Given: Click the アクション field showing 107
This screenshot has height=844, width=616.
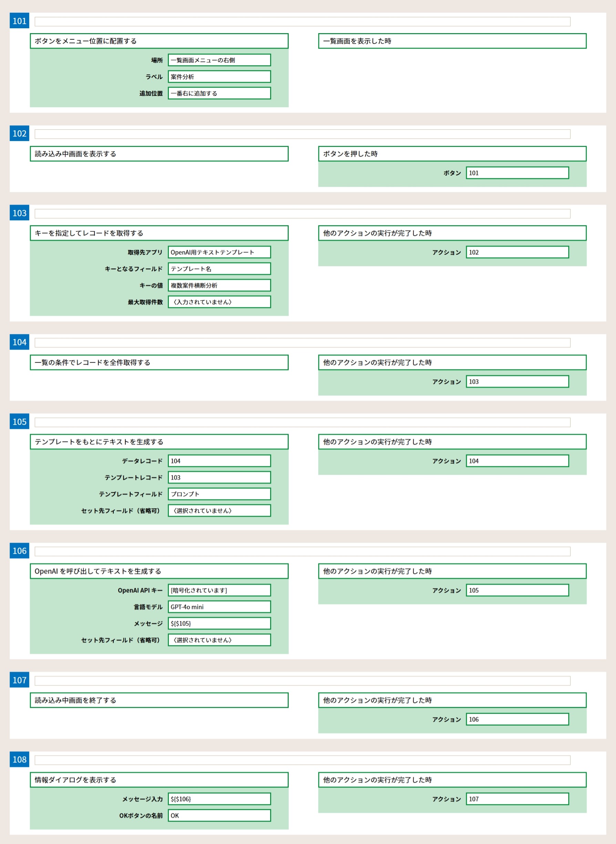Looking at the screenshot, I should [517, 799].
